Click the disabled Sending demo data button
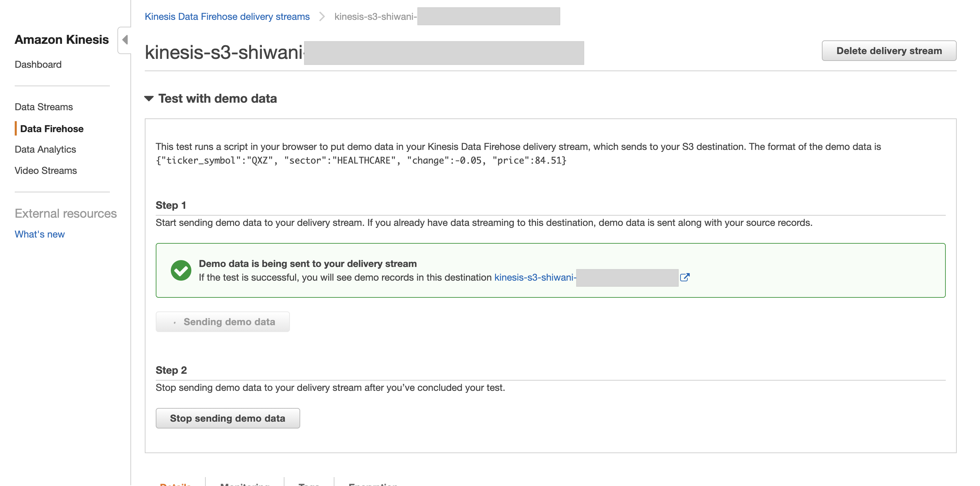 tap(222, 321)
